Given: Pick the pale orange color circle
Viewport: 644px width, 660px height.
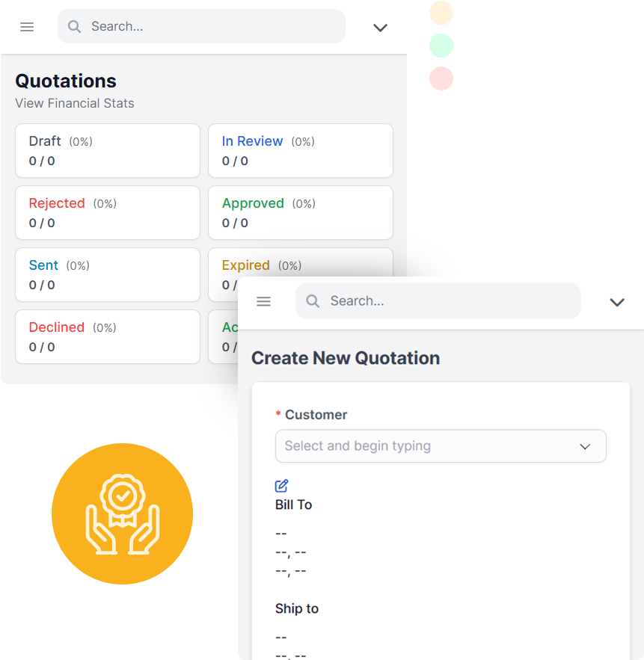Looking at the screenshot, I should point(441,13).
